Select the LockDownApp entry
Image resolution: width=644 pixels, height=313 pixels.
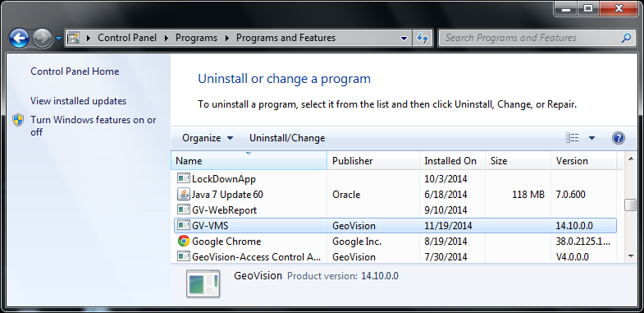[x=395, y=179]
